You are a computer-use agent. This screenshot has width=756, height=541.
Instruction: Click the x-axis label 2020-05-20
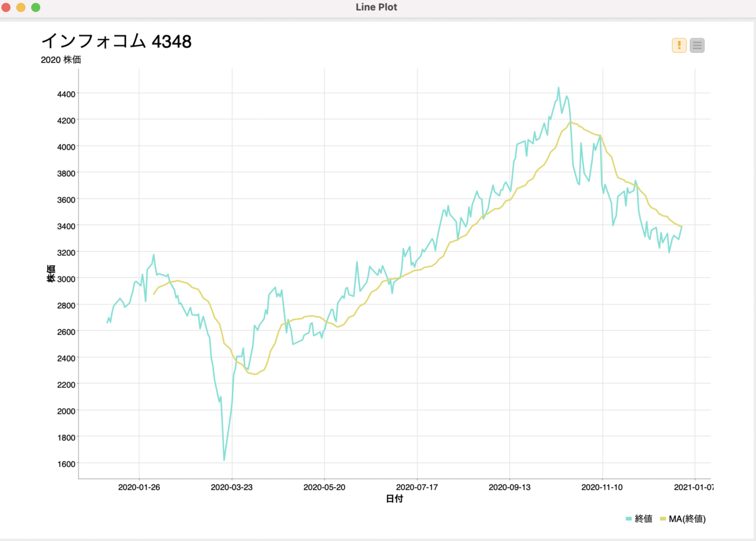coord(324,487)
